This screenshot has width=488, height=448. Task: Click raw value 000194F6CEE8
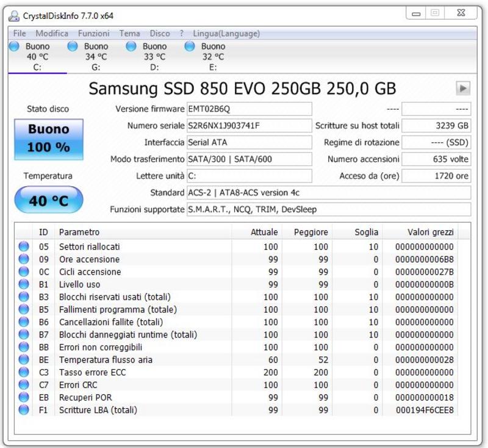[425, 410]
